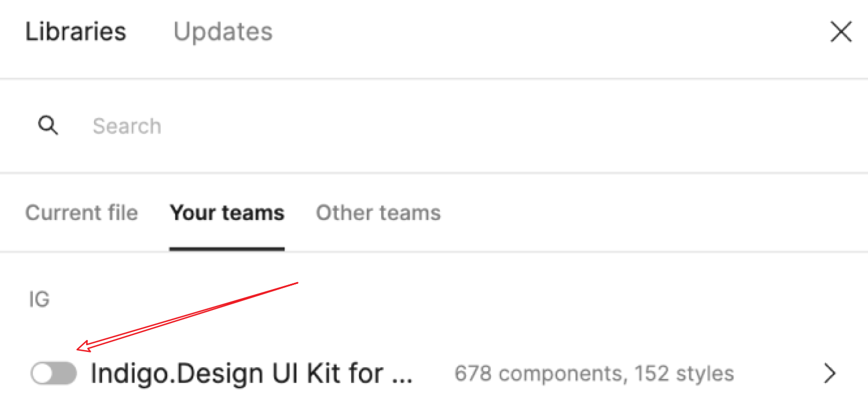The height and width of the screenshot is (408, 868).
Task: Select the Your teams tab
Action: tap(227, 213)
